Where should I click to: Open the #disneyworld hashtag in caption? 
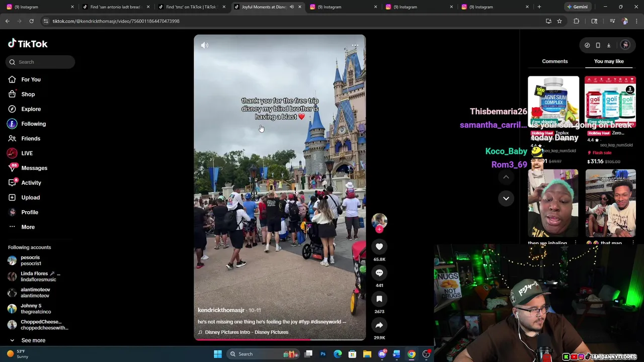point(325,322)
